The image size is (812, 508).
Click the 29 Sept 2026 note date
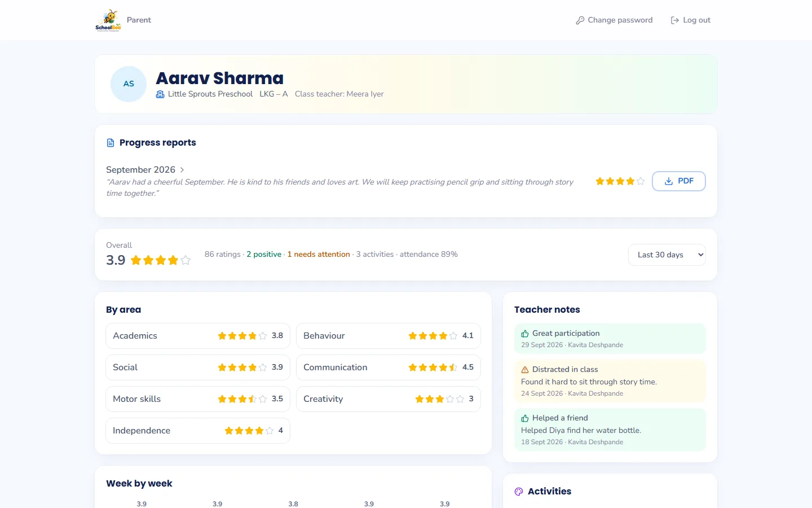click(x=542, y=345)
